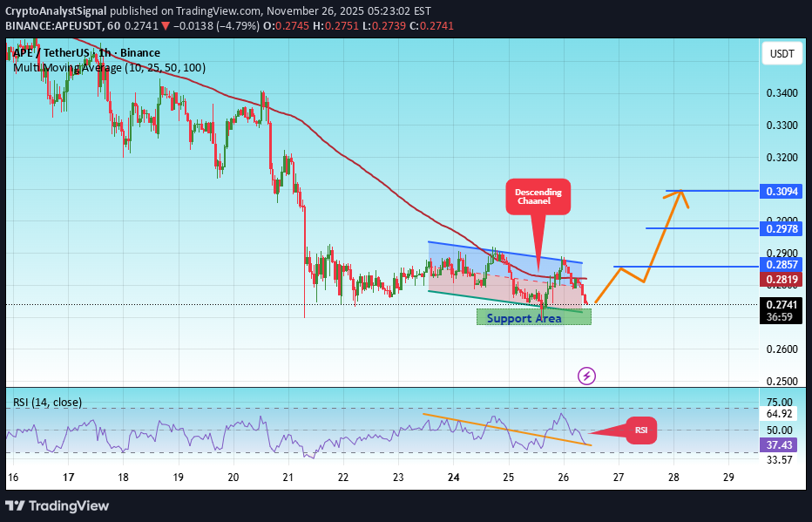Screen dimensions: 812x522
Task: Click the TradingView logo in the bottom corner
Action: tap(58, 505)
